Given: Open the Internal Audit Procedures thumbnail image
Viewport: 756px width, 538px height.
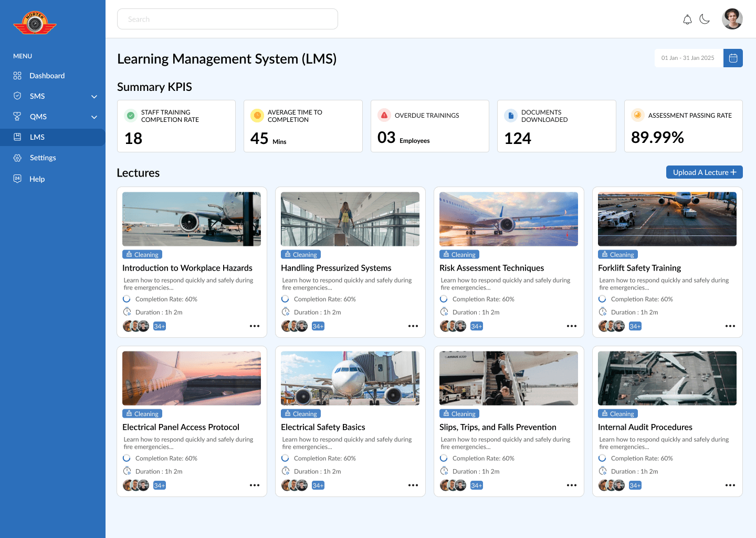Looking at the screenshot, I should [x=667, y=378].
